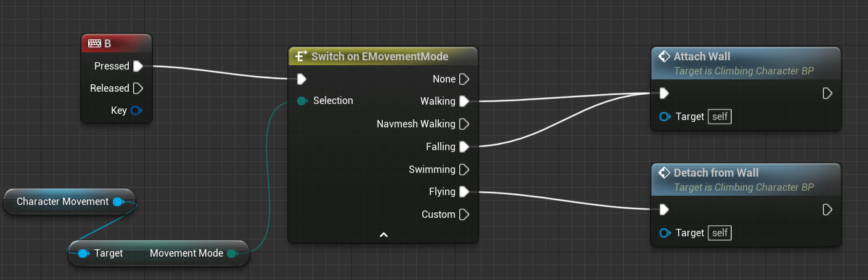The width and height of the screenshot is (868, 280).
Task: Click the Released execution pin on B node
Action: [x=138, y=88]
